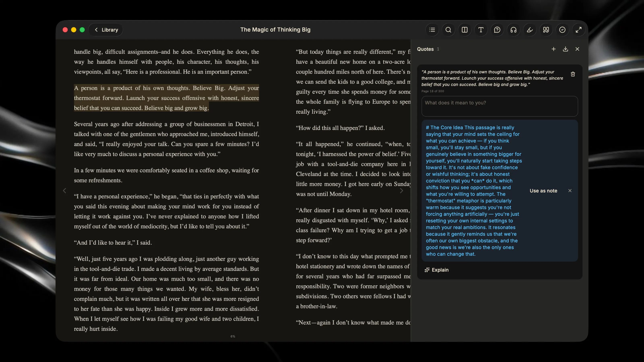This screenshot has height=362, width=644.
Task: Click the highlighted passage 'A person is a product'
Action: (x=166, y=98)
